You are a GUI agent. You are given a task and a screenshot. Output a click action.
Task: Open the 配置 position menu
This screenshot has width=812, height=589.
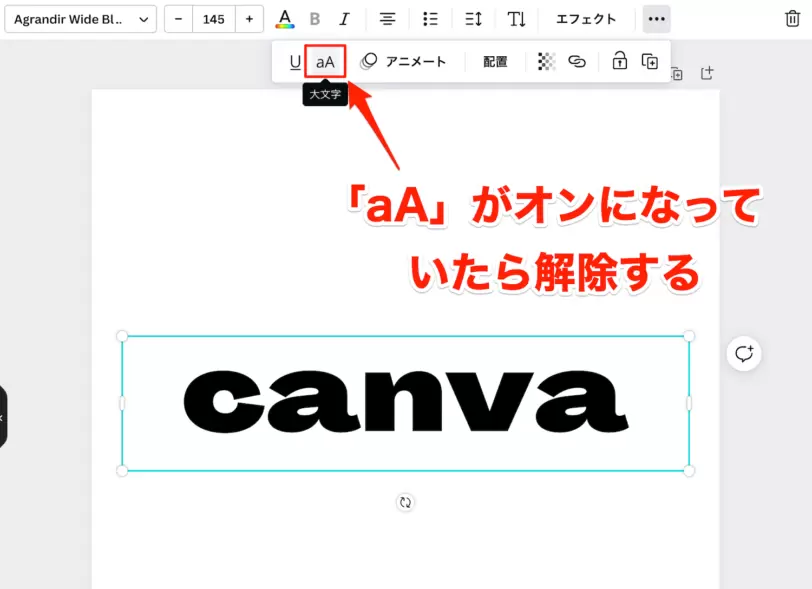[495, 62]
